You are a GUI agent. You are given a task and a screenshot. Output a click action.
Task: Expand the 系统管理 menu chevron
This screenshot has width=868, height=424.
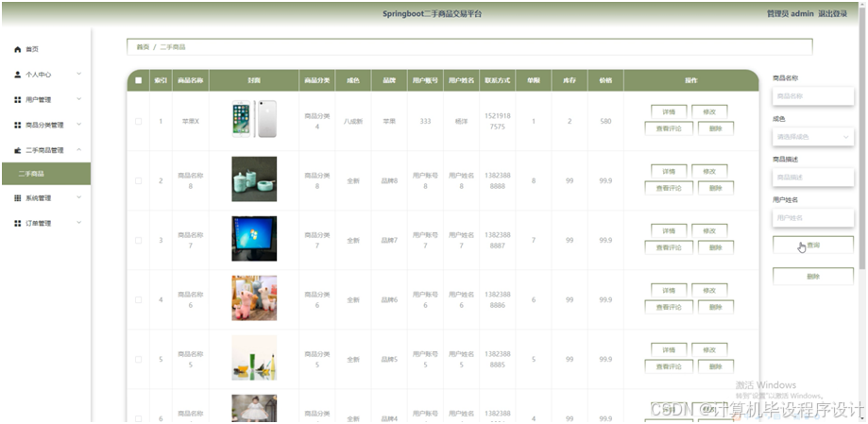(x=78, y=197)
